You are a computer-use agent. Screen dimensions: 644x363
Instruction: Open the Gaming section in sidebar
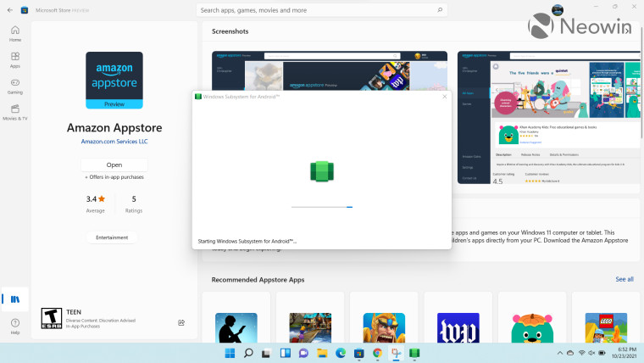(x=15, y=87)
